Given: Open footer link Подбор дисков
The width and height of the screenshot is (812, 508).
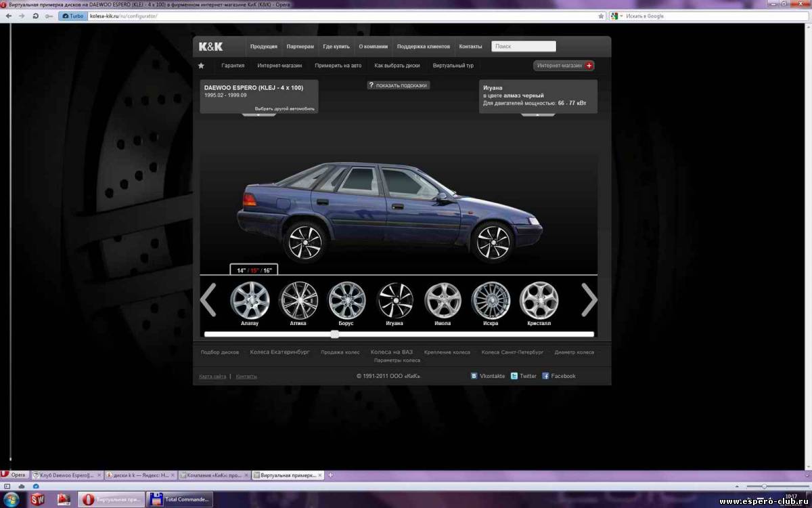Looking at the screenshot, I should tap(220, 352).
